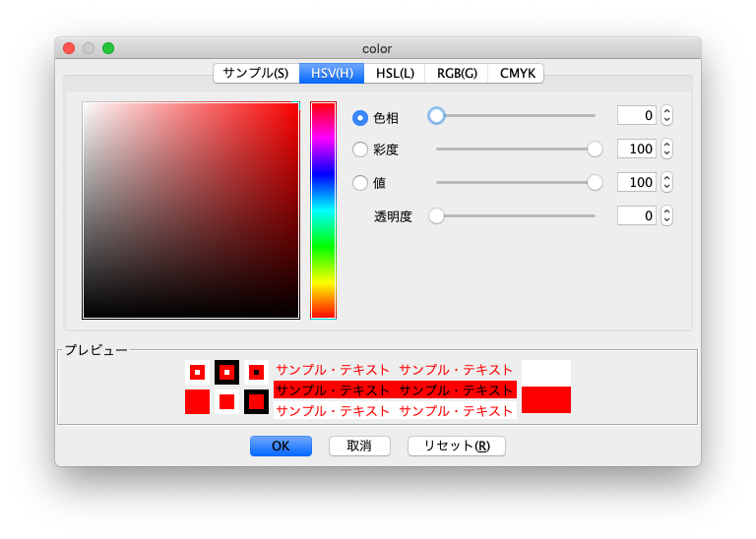Click the vertical rainbow hue strip
The height and width of the screenshot is (539, 756).
click(x=323, y=210)
